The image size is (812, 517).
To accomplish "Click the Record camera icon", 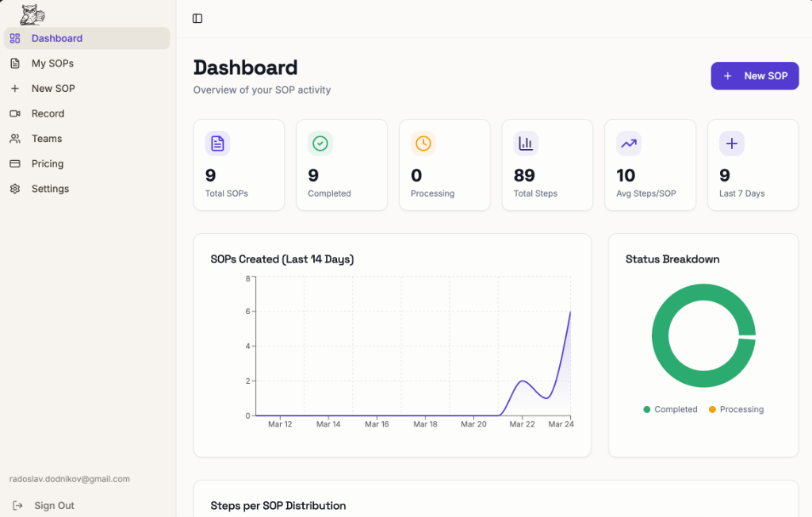I will tap(14, 113).
